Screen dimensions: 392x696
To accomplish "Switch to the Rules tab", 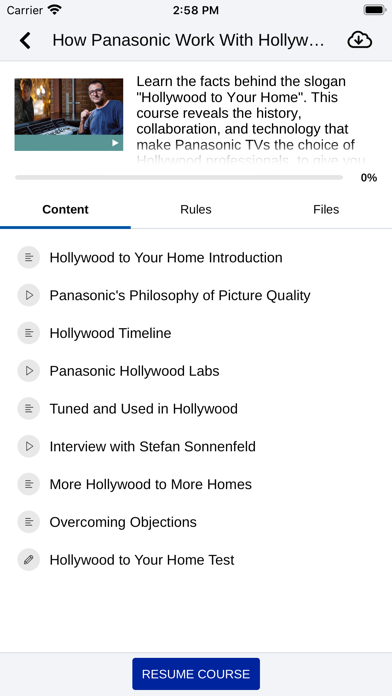I will click(196, 210).
